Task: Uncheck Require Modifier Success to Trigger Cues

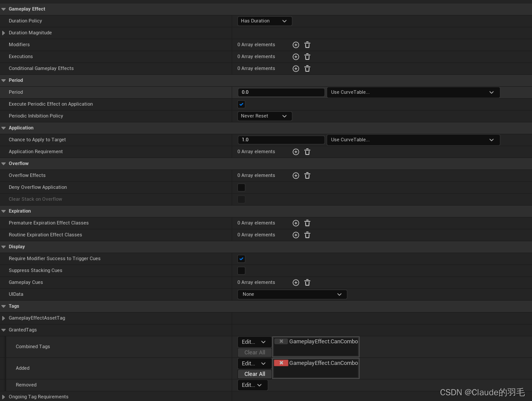Action: pos(241,259)
